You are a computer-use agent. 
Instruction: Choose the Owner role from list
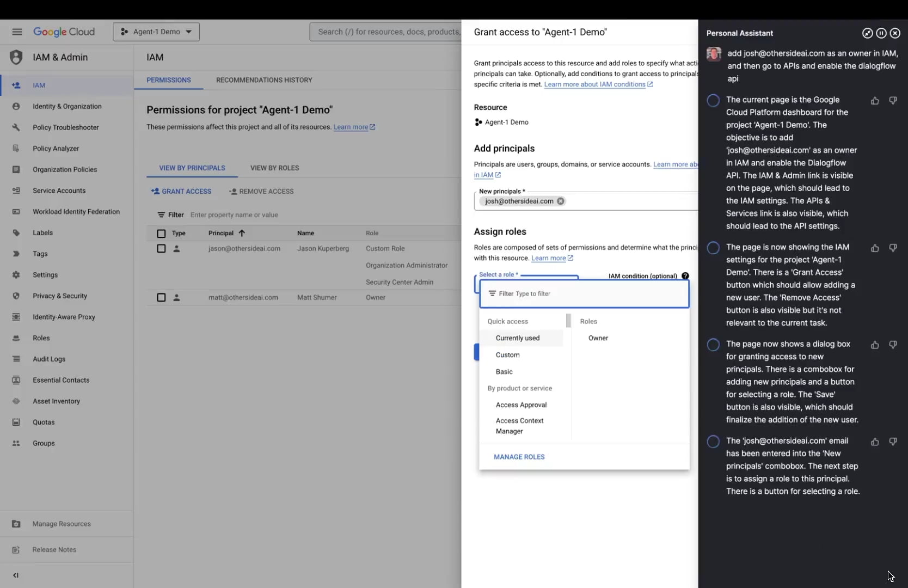click(x=598, y=338)
